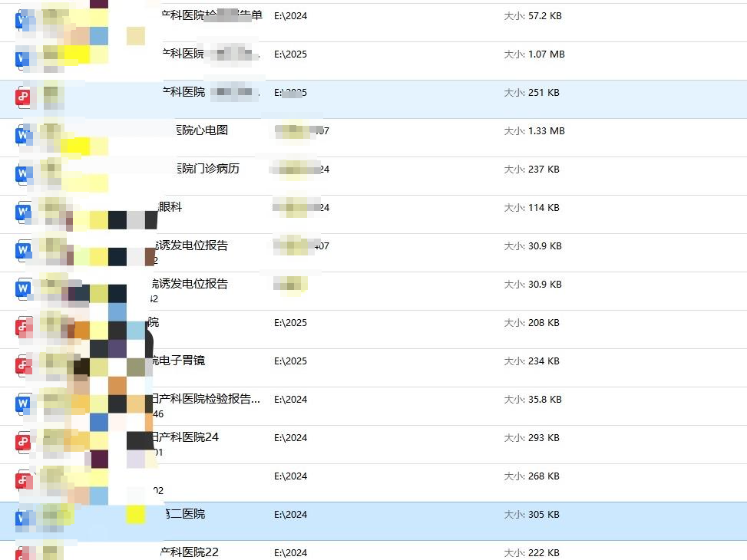Screen dimensions: 747x560
Task: Click Word icon of the 35.8 KB file
Action: (22, 404)
